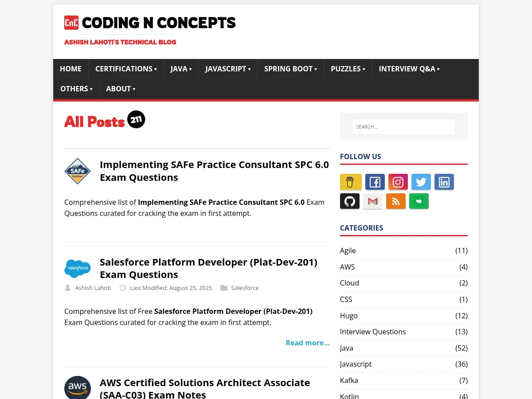
Task: Click the AWS post thumbnail
Action: (78, 387)
